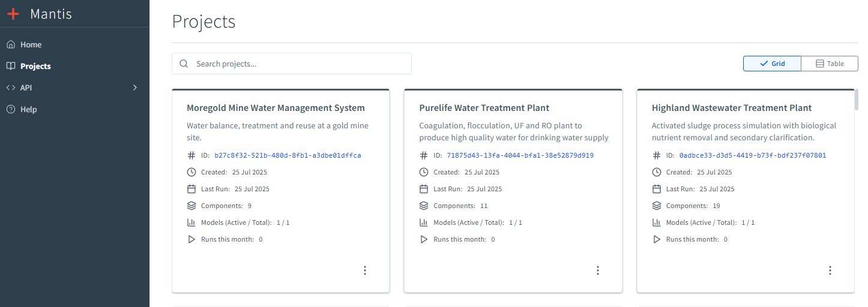Click the Mantis brand name

point(51,14)
